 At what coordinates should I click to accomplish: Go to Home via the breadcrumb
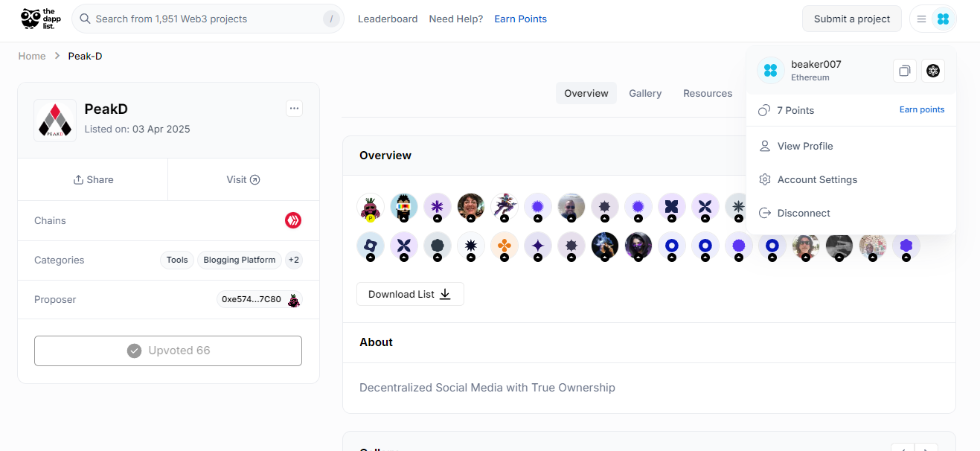[32, 56]
